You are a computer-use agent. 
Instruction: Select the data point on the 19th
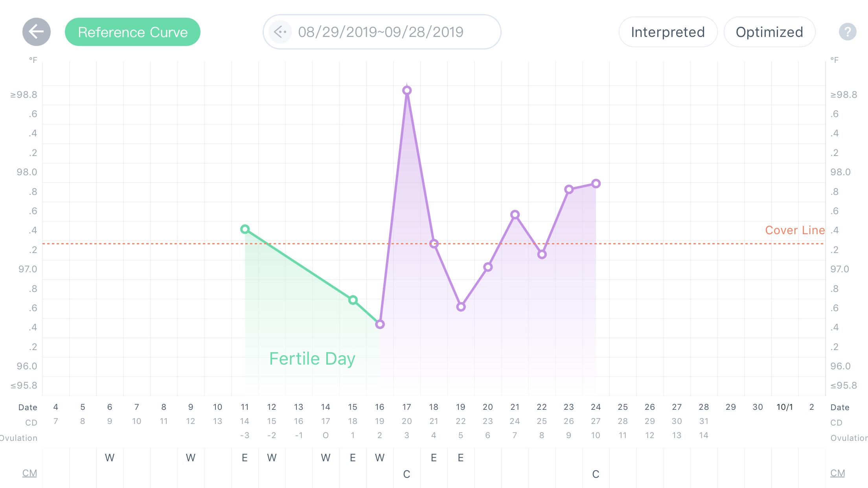[461, 307]
